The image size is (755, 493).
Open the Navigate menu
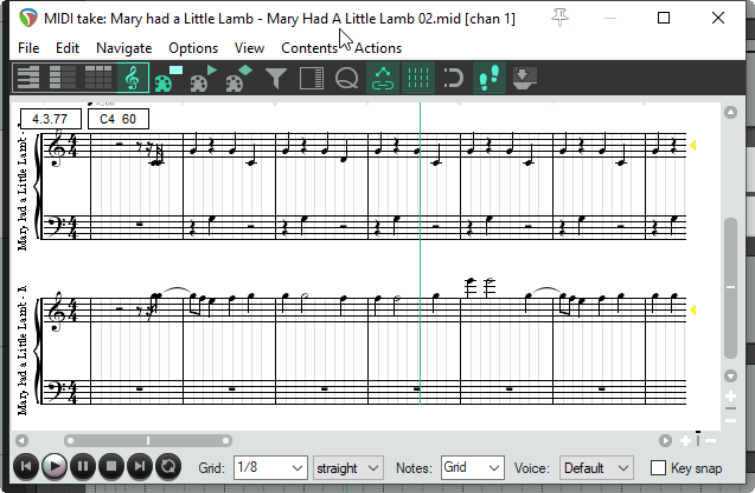[x=124, y=48]
